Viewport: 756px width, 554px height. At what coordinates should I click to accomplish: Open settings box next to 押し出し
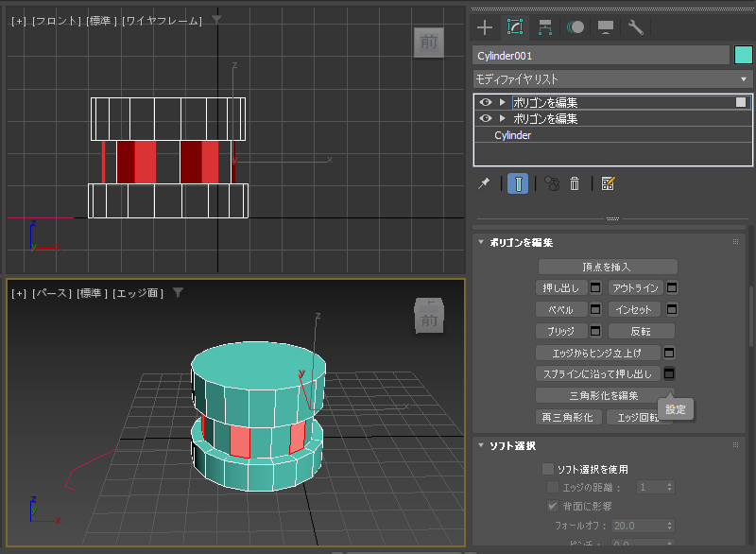tap(595, 287)
